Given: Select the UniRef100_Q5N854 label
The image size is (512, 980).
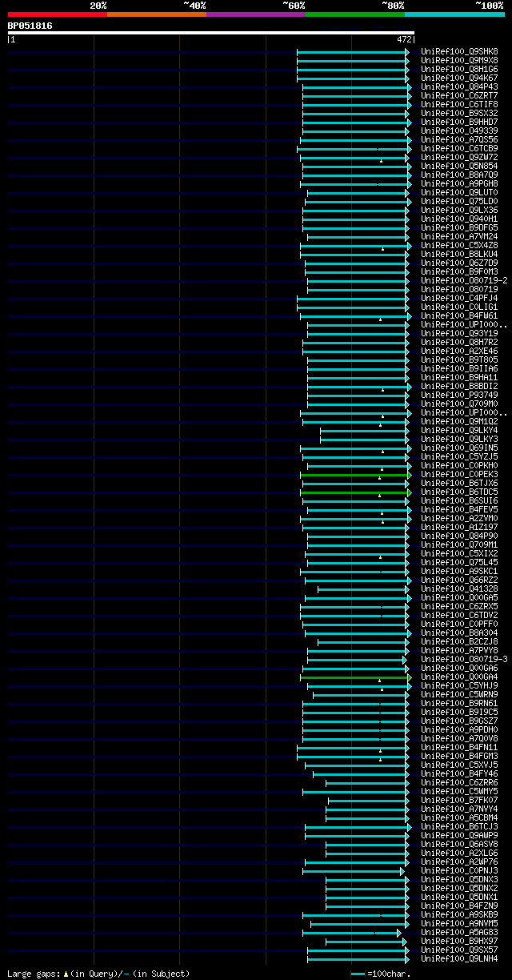Looking at the screenshot, I should [459, 166].
